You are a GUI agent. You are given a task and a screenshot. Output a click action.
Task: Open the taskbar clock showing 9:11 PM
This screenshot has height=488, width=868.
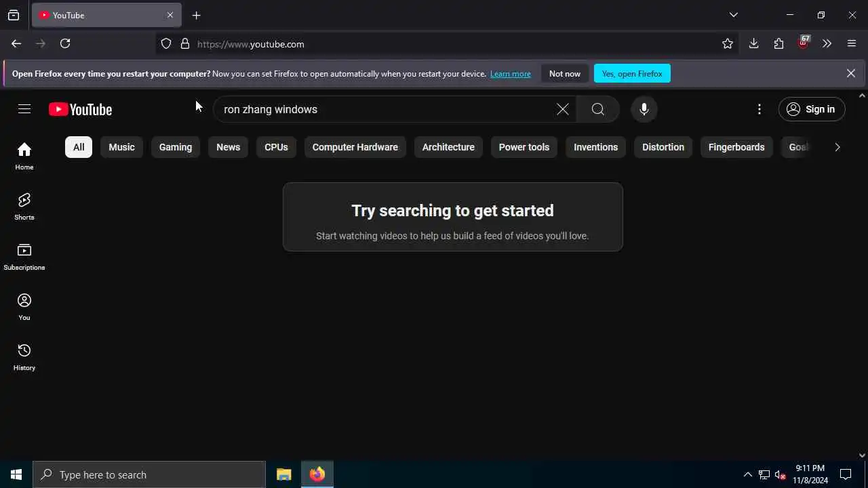(x=810, y=474)
